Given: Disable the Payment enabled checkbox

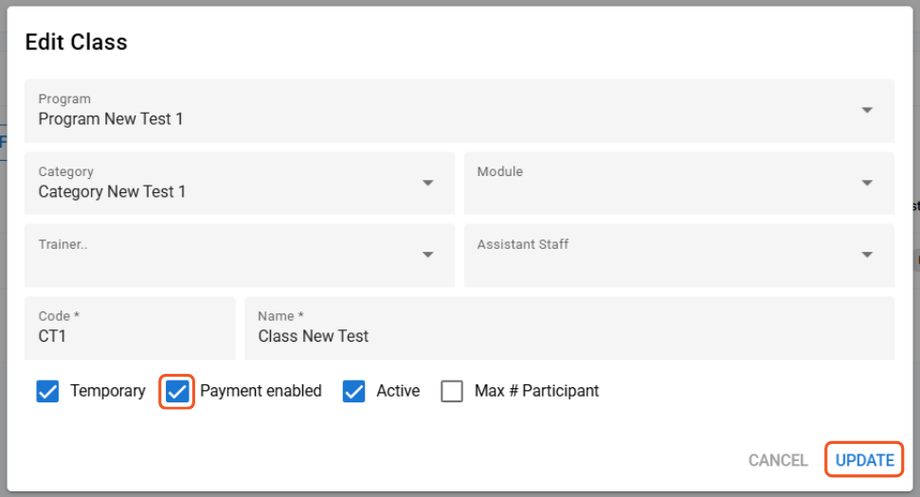Looking at the screenshot, I should tap(177, 391).
